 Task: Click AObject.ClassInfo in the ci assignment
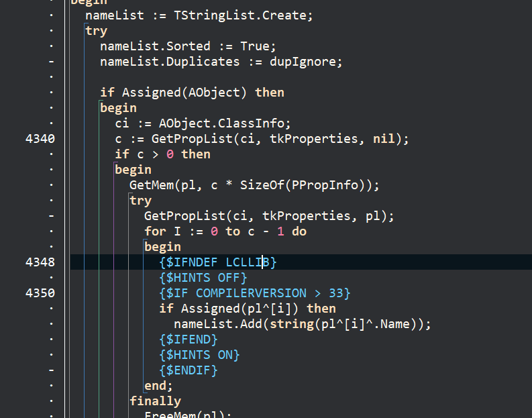coord(225,123)
